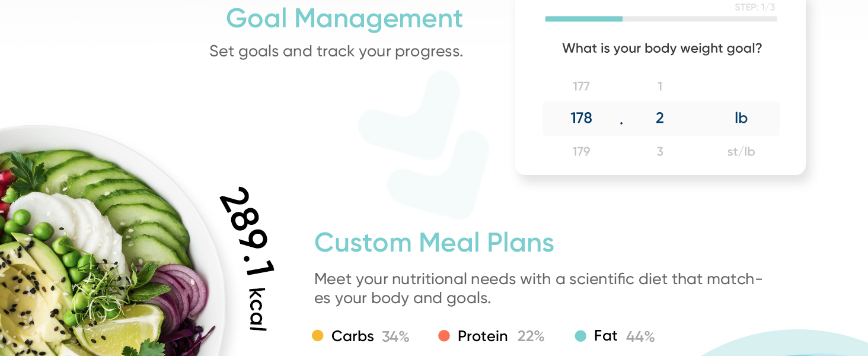This screenshot has width=868, height=356.
Task: Select decimal value 2 in the picker
Action: [x=659, y=118]
